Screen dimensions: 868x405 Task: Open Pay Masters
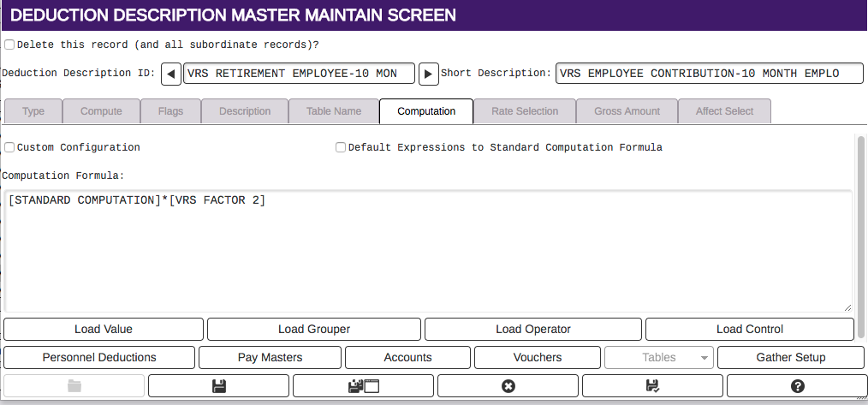pyautogui.click(x=271, y=357)
